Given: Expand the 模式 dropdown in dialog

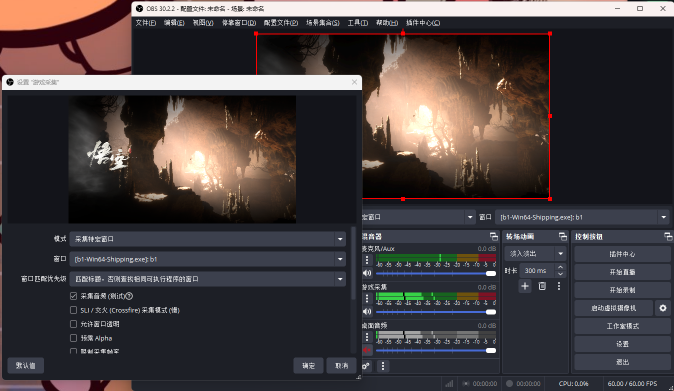Looking at the screenshot, I should [340, 239].
